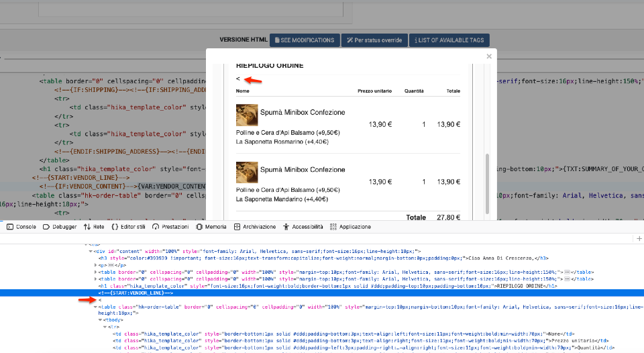Open the Archiviazione storage panel
The width and height of the screenshot is (644, 353).
click(x=254, y=227)
